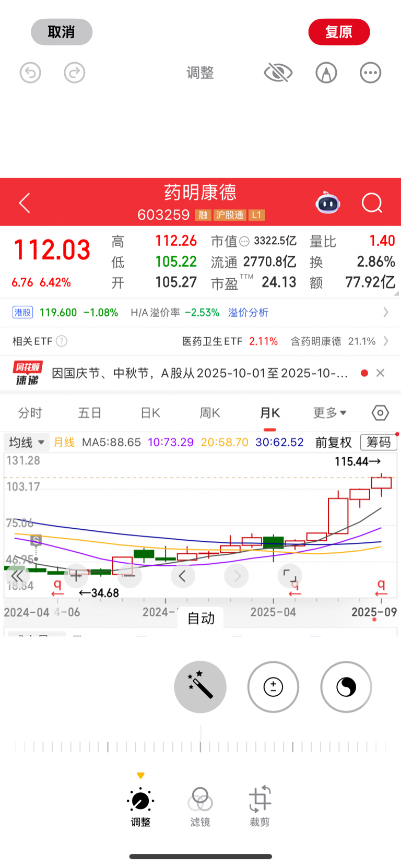
Task: Tap the MA5:88.65 value
Action: 111,442
